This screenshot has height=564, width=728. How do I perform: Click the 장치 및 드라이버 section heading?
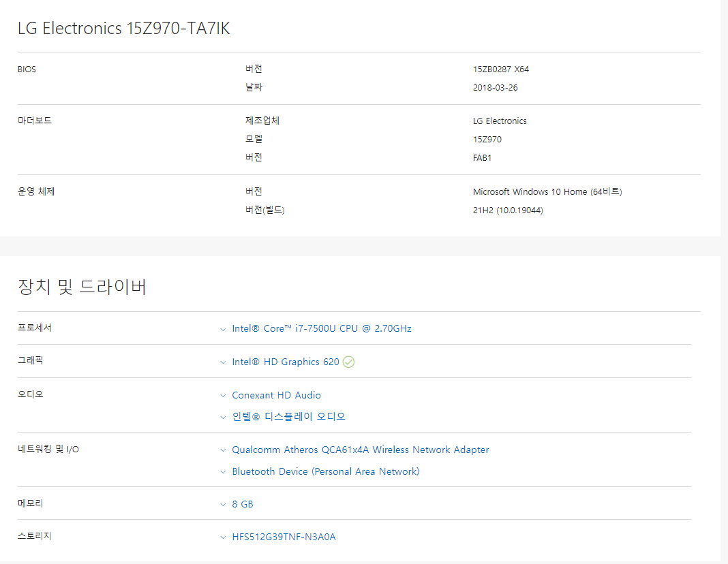tap(82, 287)
